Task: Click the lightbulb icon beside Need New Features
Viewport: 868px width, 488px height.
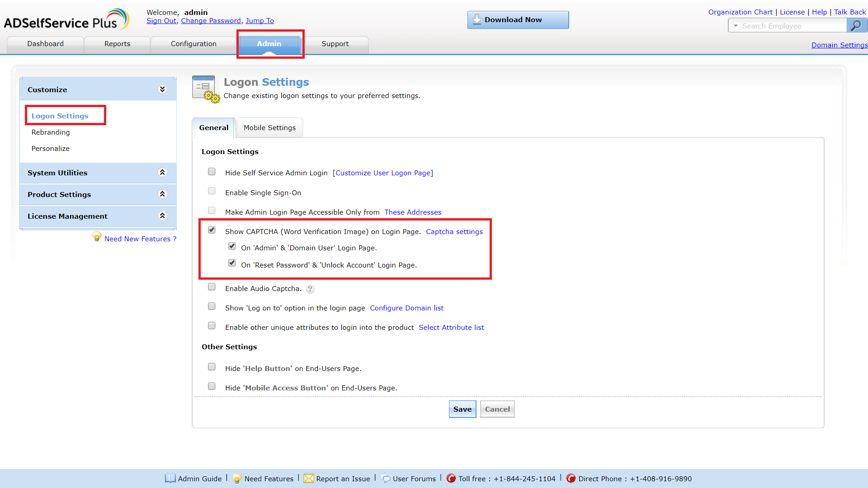Action: pyautogui.click(x=97, y=237)
